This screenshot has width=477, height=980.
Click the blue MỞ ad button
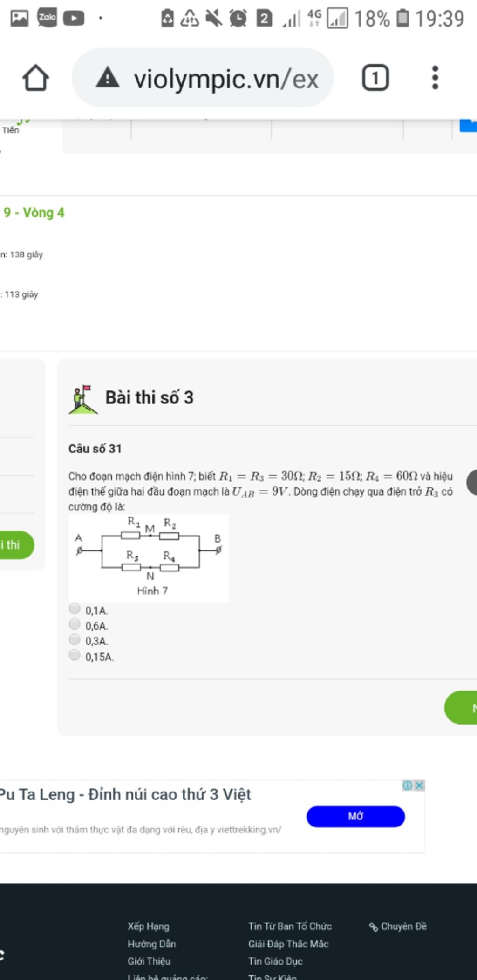coord(355,817)
